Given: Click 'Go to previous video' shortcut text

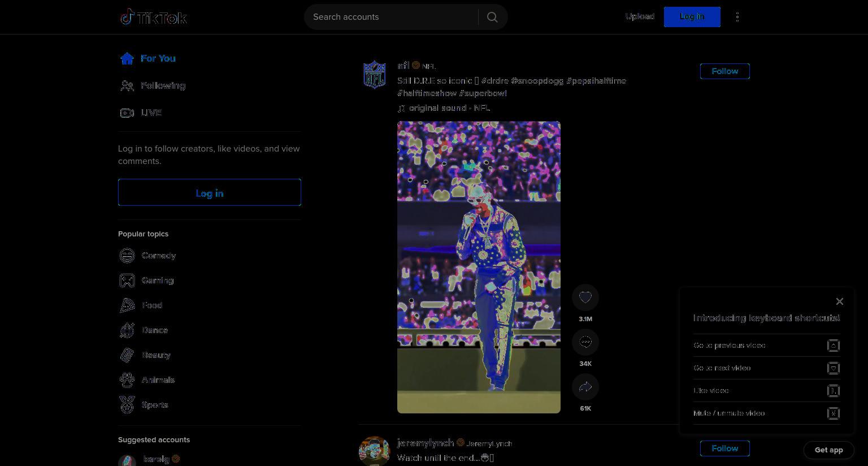Looking at the screenshot, I should [730, 346].
